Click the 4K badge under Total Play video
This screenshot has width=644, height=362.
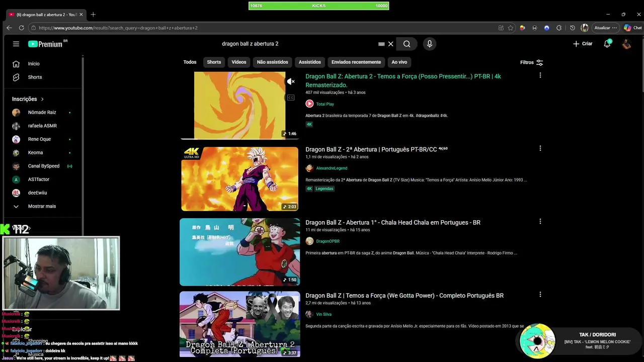tap(309, 124)
